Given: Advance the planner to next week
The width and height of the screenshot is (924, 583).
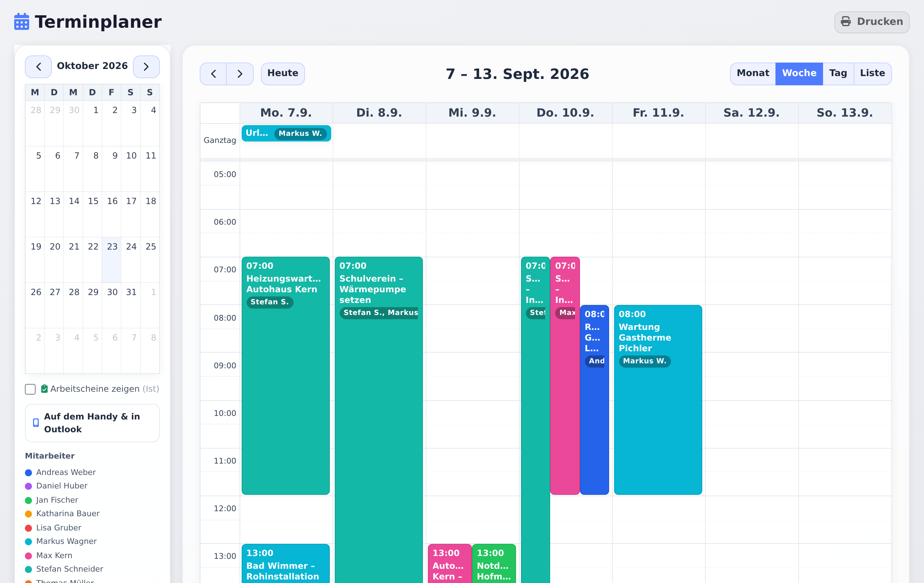Looking at the screenshot, I should tap(240, 74).
